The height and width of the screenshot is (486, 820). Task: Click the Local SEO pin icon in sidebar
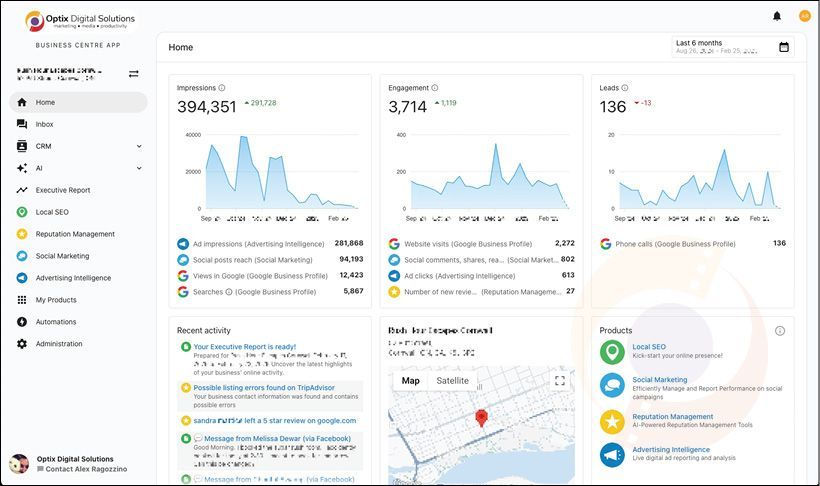click(x=22, y=212)
